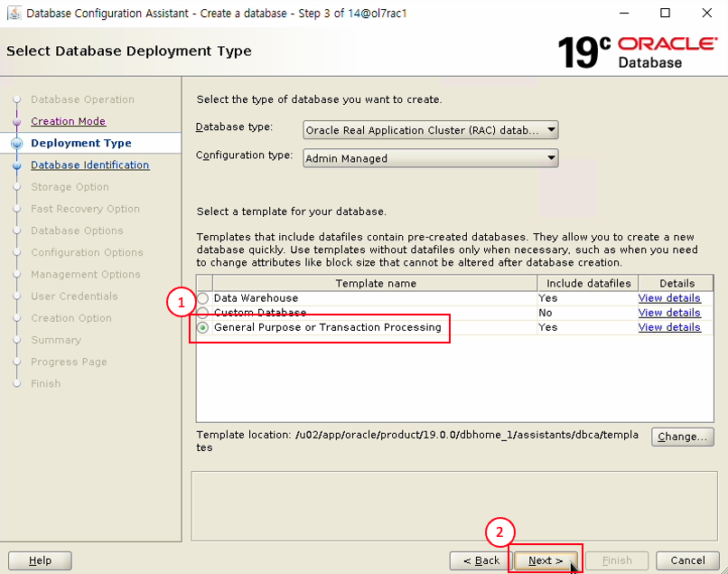Click the Cancel button
The image size is (728, 574).
pos(687,560)
